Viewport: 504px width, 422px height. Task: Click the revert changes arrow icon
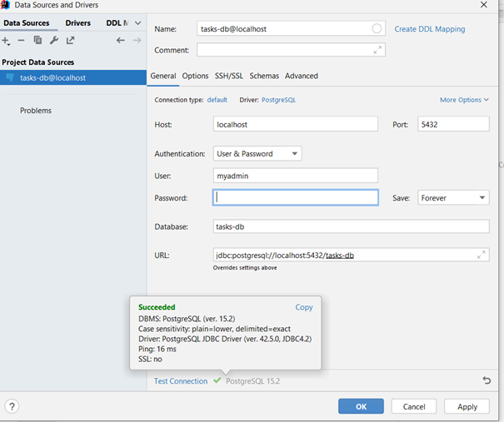click(x=487, y=380)
